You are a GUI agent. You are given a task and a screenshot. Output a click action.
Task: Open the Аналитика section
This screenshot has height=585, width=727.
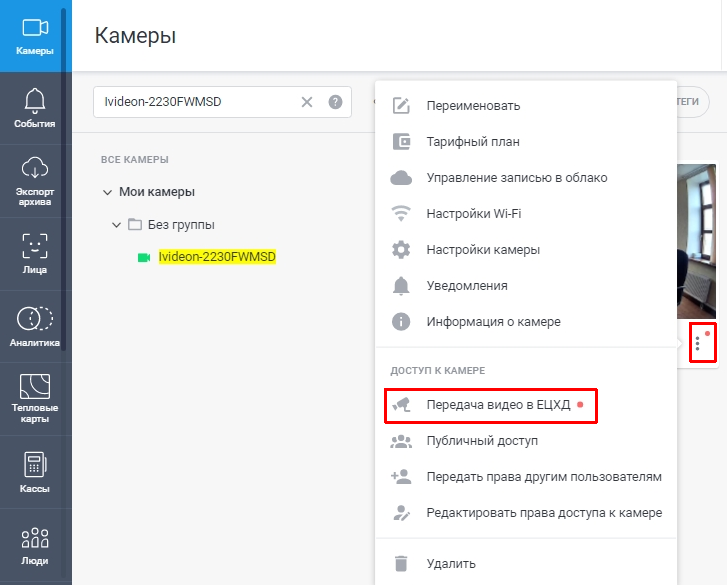(x=34, y=327)
